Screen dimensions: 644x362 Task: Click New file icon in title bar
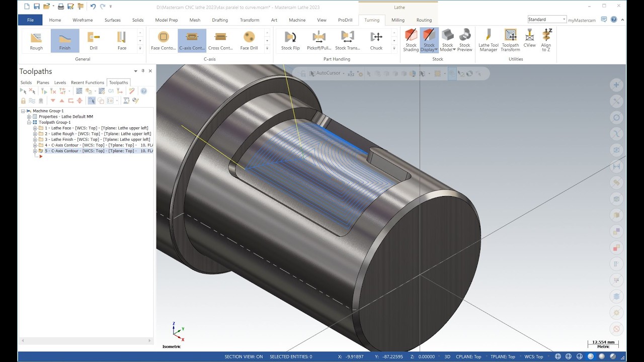[x=27, y=7]
